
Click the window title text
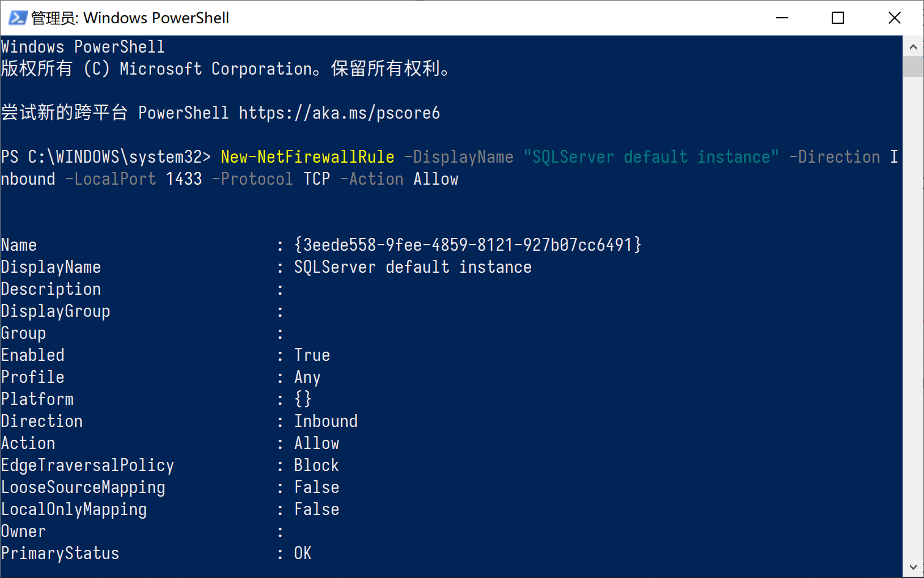click(x=130, y=18)
